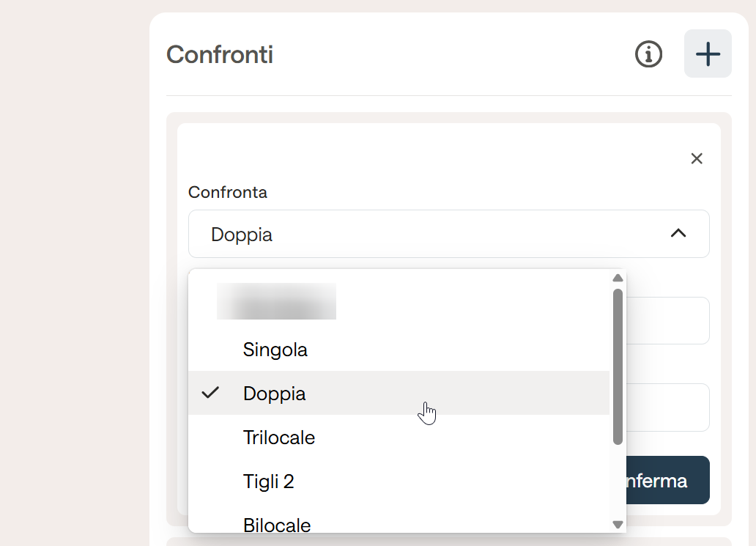Click scrollbar track below the thumb

point(618,482)
